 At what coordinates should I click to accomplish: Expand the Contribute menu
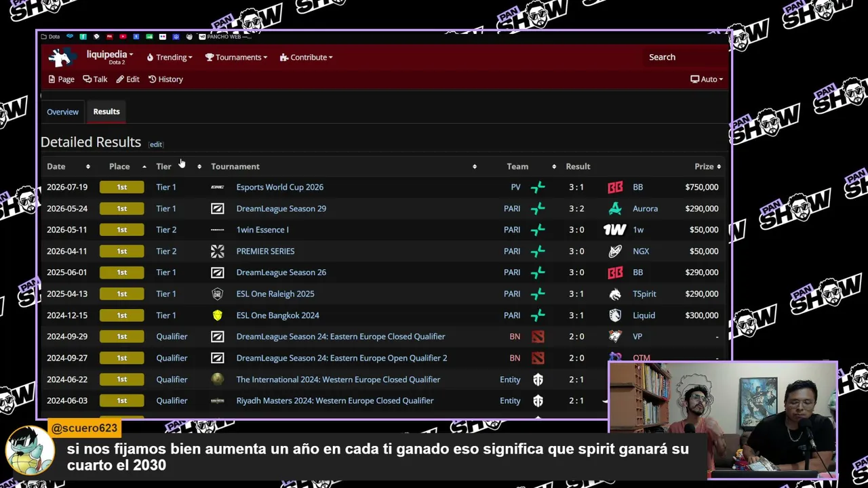pyautogui.click(x=306, y=58)
